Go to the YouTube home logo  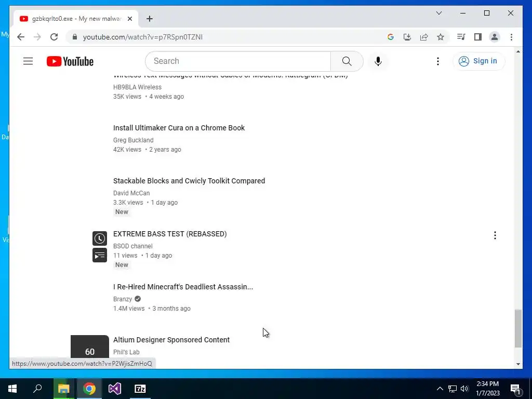(70, 61)
